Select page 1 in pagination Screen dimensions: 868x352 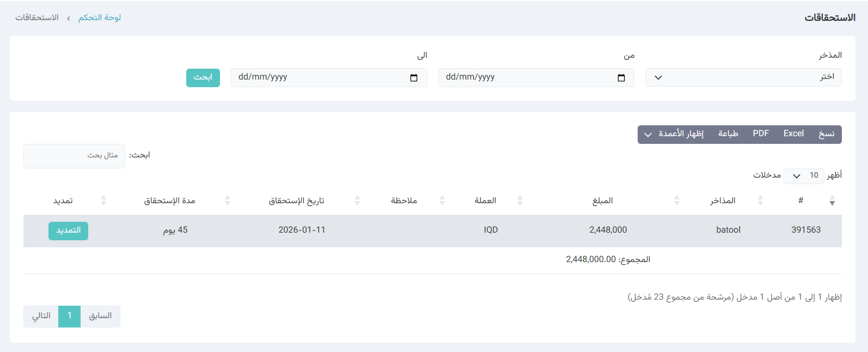69,317
